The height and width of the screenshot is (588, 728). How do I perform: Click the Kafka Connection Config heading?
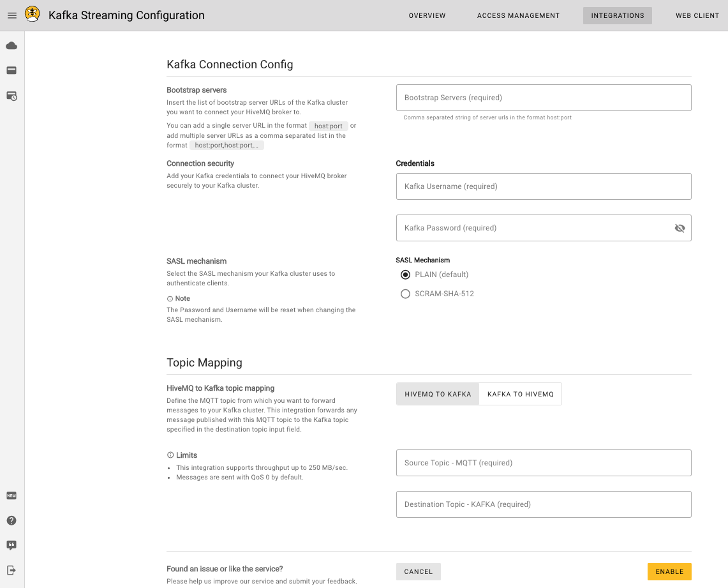coord(230,64)
